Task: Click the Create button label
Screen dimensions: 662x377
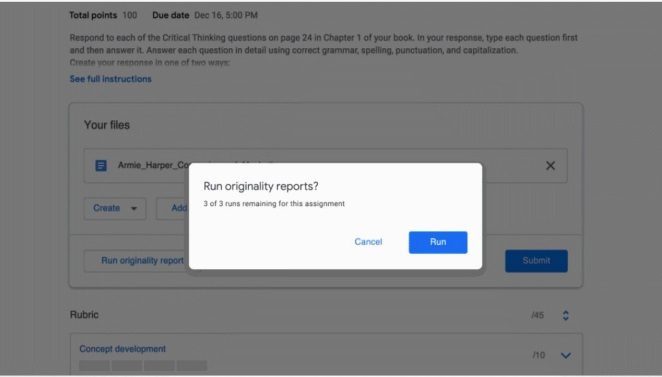Action: pyautogui.click(x=106, y=208)
